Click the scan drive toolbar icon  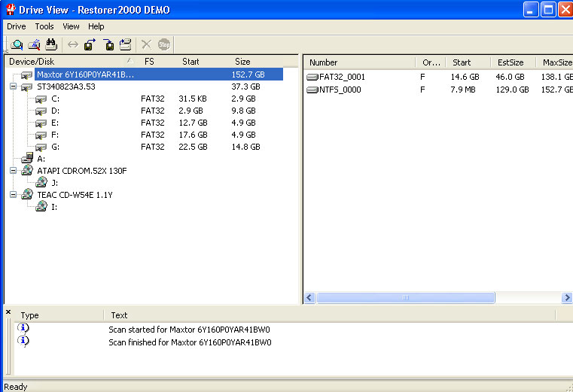pos(35,44)
